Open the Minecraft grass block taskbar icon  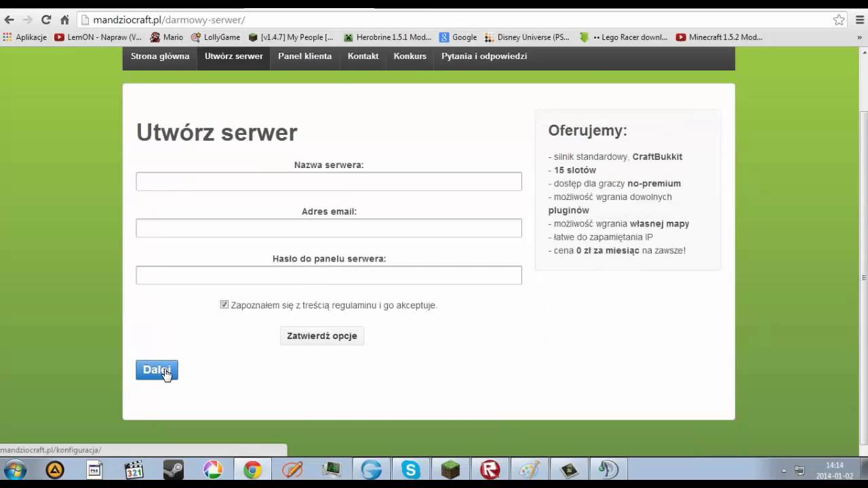(x=450, y=470)
